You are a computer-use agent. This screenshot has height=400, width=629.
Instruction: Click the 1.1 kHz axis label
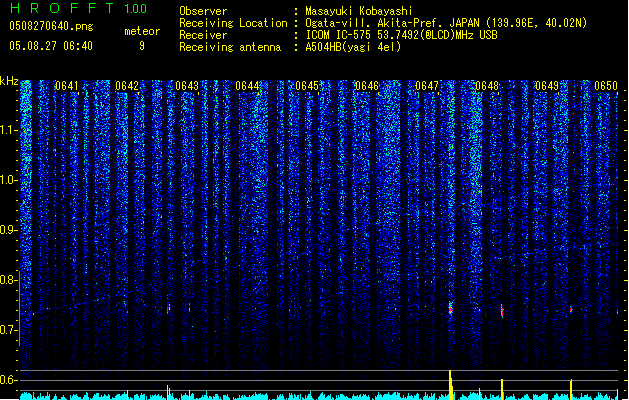pos(8,130)
